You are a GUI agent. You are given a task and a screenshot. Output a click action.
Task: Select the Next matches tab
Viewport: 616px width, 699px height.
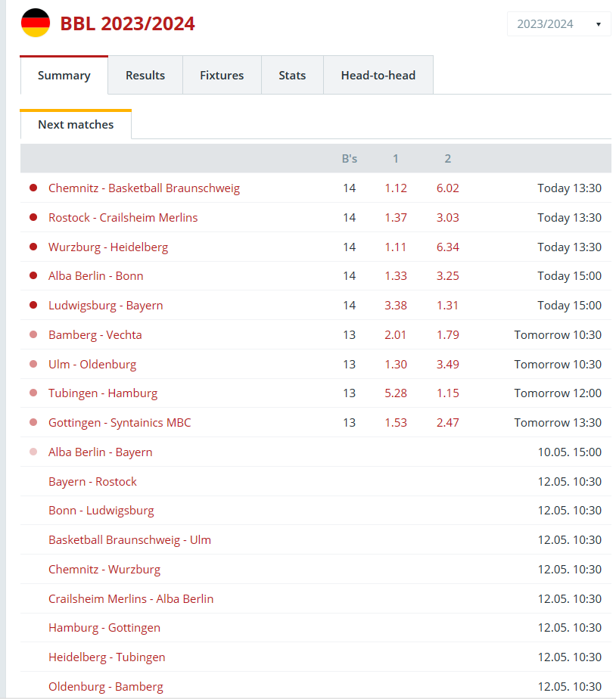click(76, 124)
